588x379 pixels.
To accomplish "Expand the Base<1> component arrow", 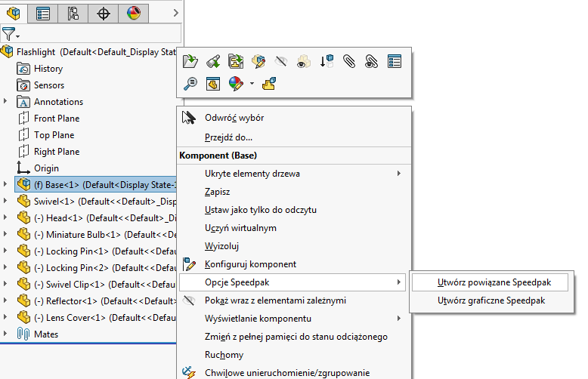I will (x=5, y=184).
